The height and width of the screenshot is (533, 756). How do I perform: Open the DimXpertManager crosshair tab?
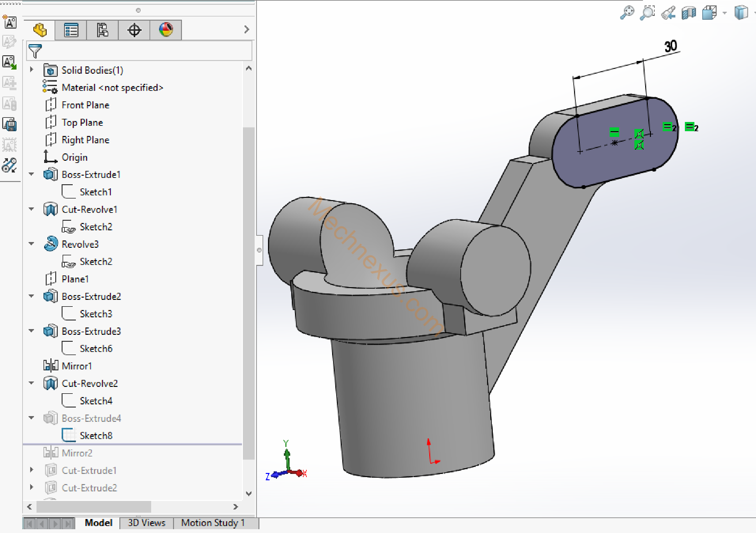[x=134, y=30]
